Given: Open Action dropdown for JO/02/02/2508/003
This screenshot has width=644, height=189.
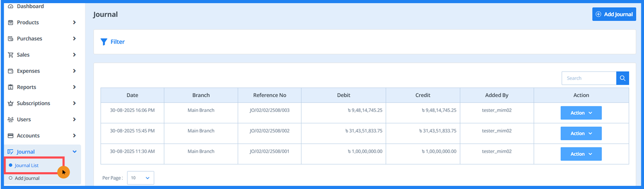Looking at the screenshot, I should (x=581, y=113).
